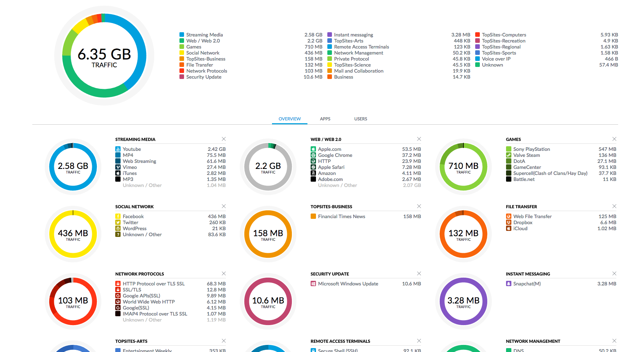
Task: Click the WordPress icon
Action: point(118,228)
